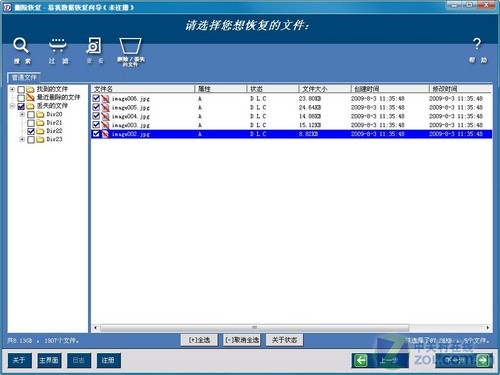This screenshot has height=375, width=500.
Task: Expand the Dir20 tree node
Action: pyautogui.click(x=22, y=114)
